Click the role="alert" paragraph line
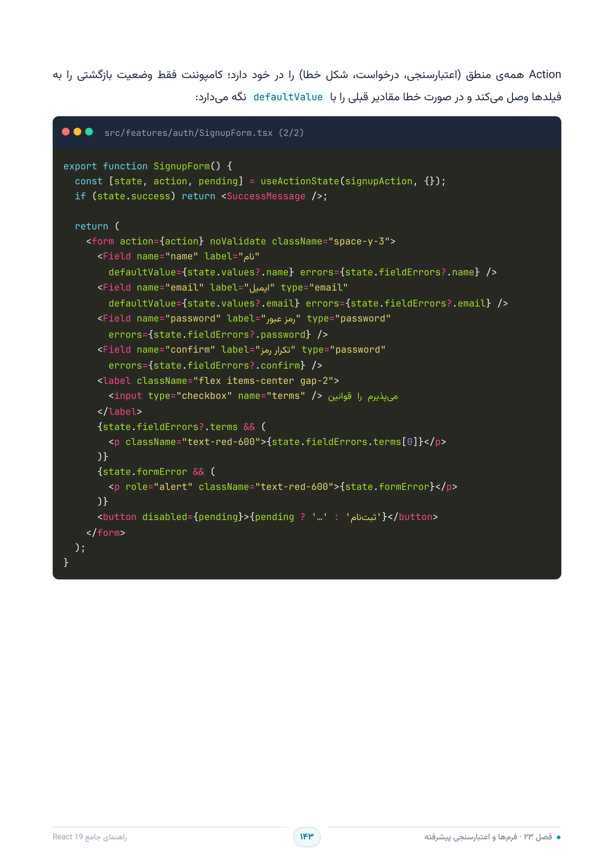The height and width of the screenshot is (868, 614). point(283,487)
